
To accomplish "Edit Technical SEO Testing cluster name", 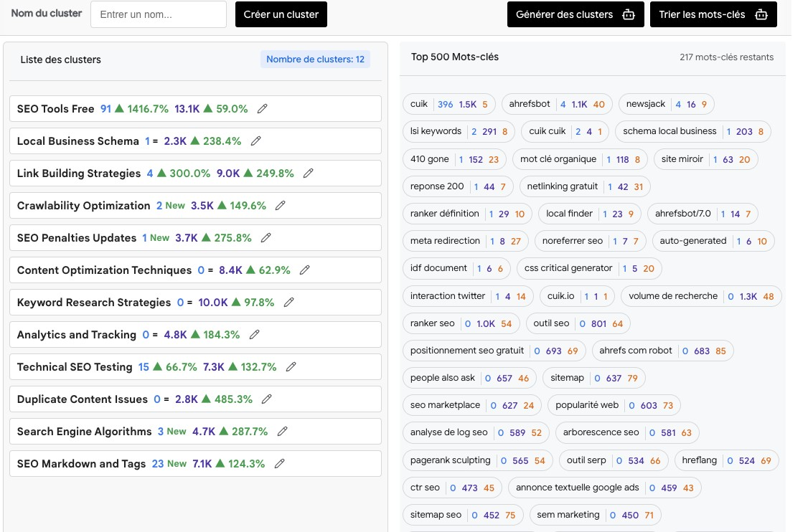I will click(291, 366).
